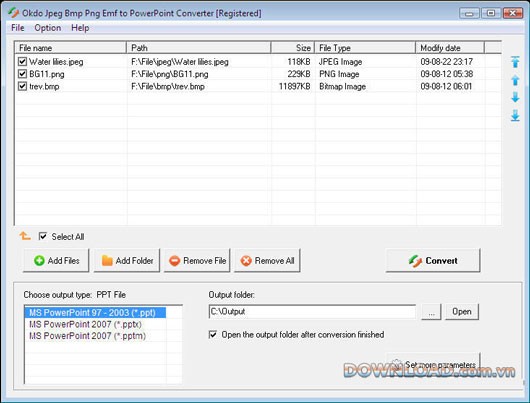Click the orange up-arrow icon beside Select All
The height and width of the screenshot is (403, 530).
[x=25, y=236]
